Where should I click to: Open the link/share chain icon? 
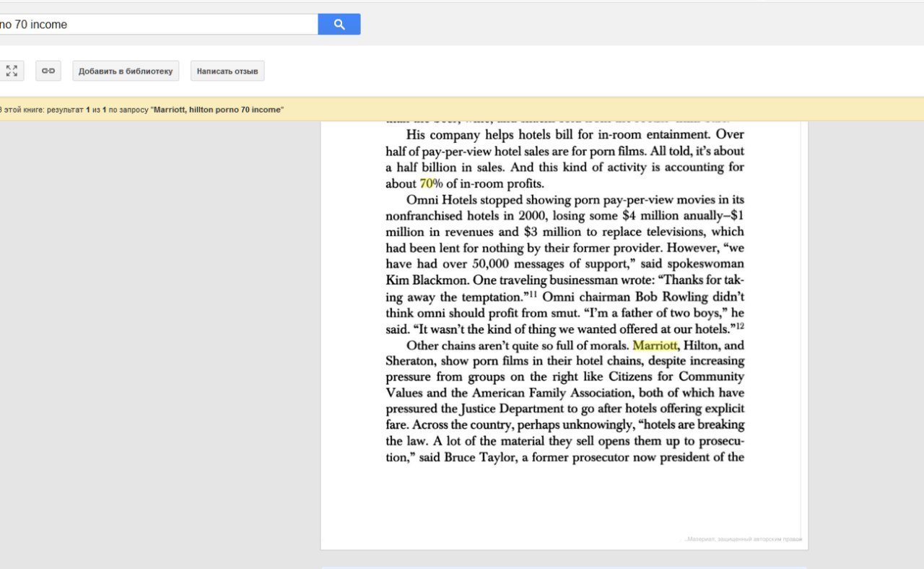click(48, 71)
